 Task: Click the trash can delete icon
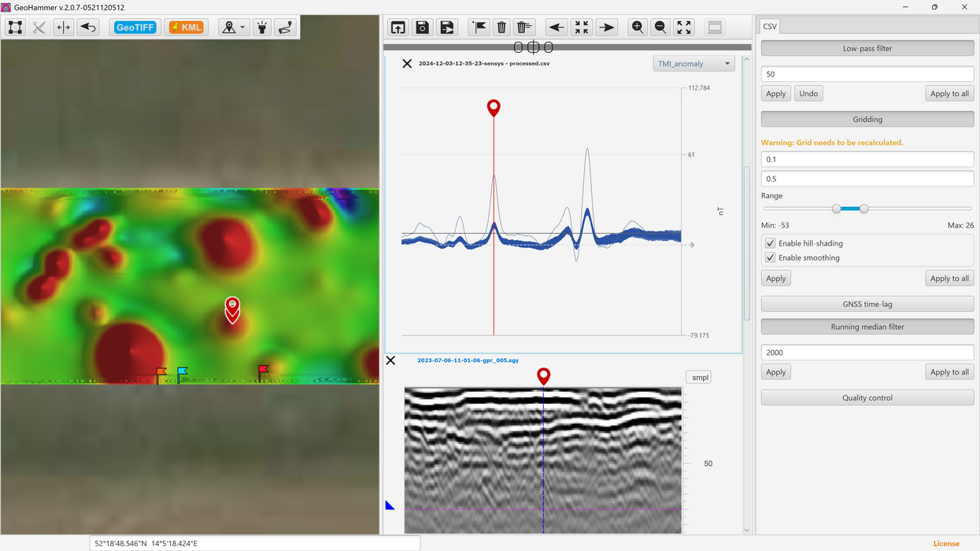(x=501, y=28)
